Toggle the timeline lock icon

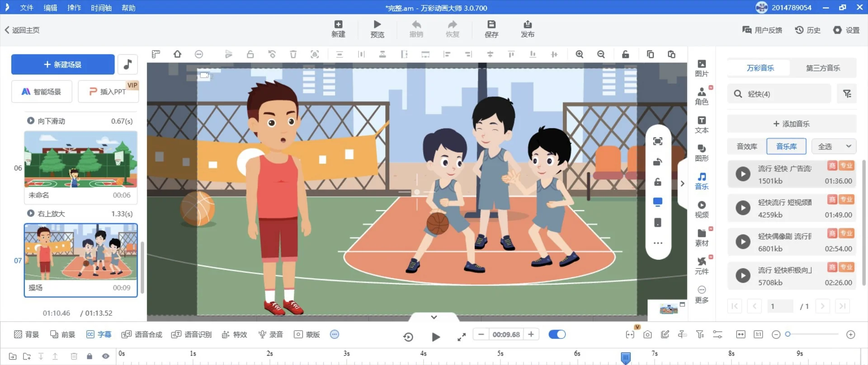[x=90, y=356]
